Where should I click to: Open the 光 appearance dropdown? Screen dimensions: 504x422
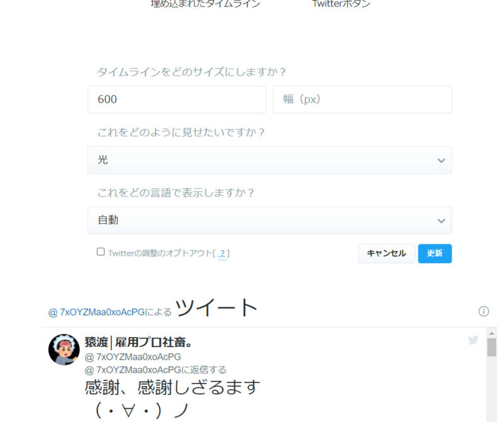coord(270,160)
